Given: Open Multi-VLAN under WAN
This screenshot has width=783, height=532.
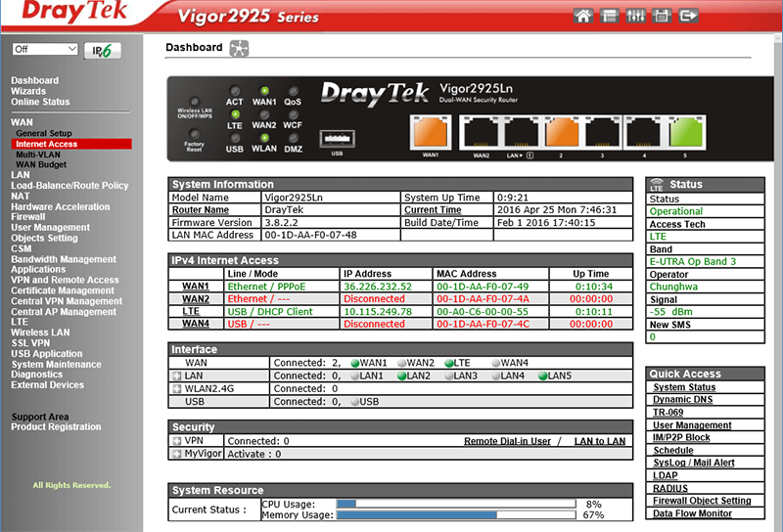Looking at the screenshot, I should coord(38,155).
